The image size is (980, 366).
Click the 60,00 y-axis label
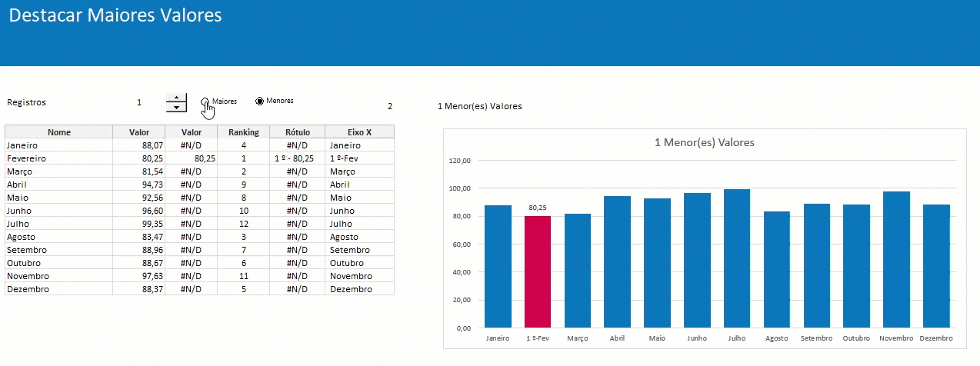(x=462, y=245)
